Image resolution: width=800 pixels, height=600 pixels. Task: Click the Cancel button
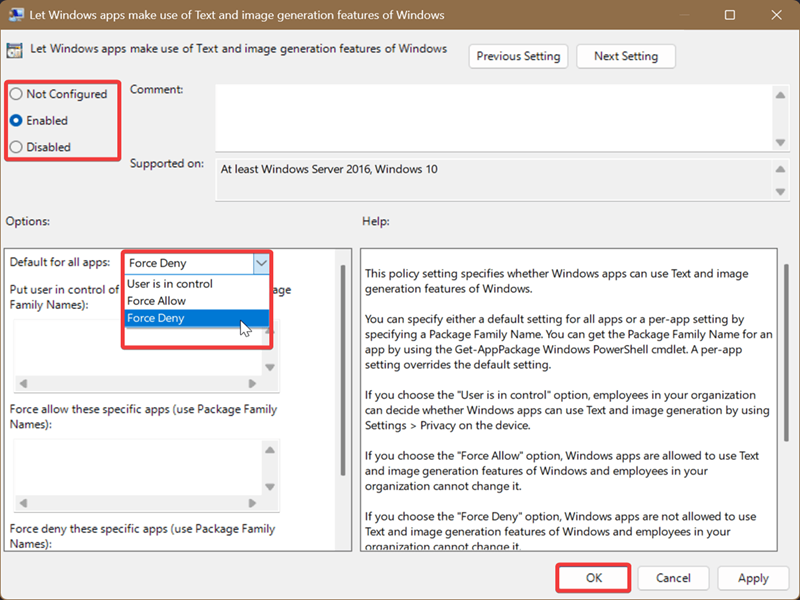(673, 578)
